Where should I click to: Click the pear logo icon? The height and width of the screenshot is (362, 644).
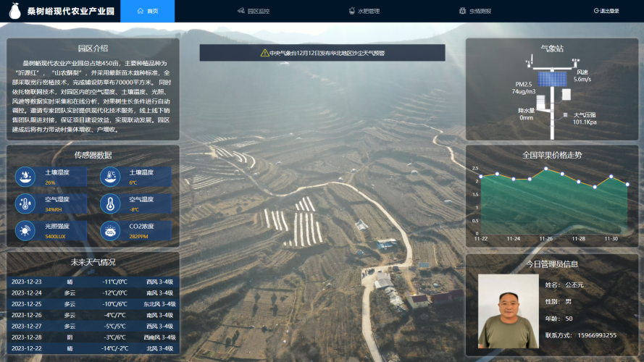pos(14,11)
